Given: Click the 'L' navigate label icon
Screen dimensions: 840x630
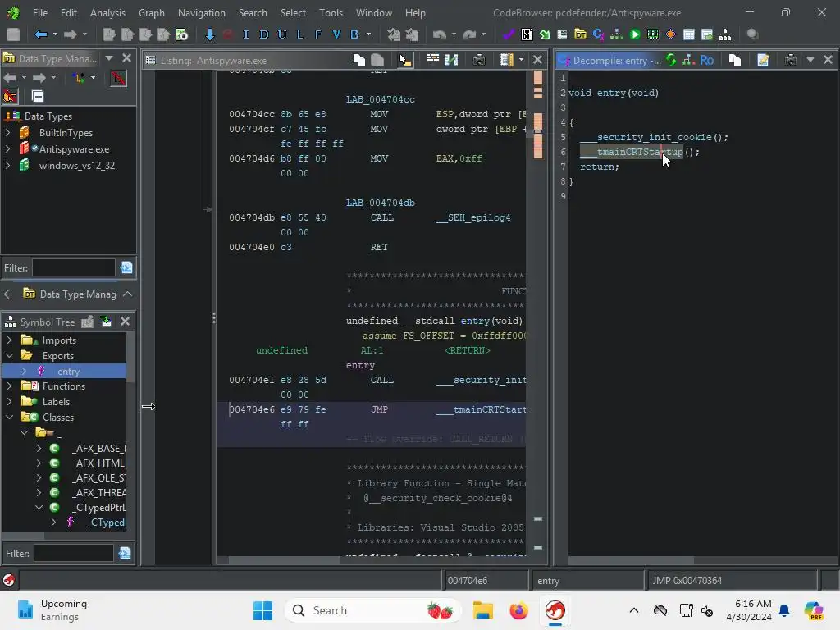Looking at the screenshot, I should [x=299, y=34].
